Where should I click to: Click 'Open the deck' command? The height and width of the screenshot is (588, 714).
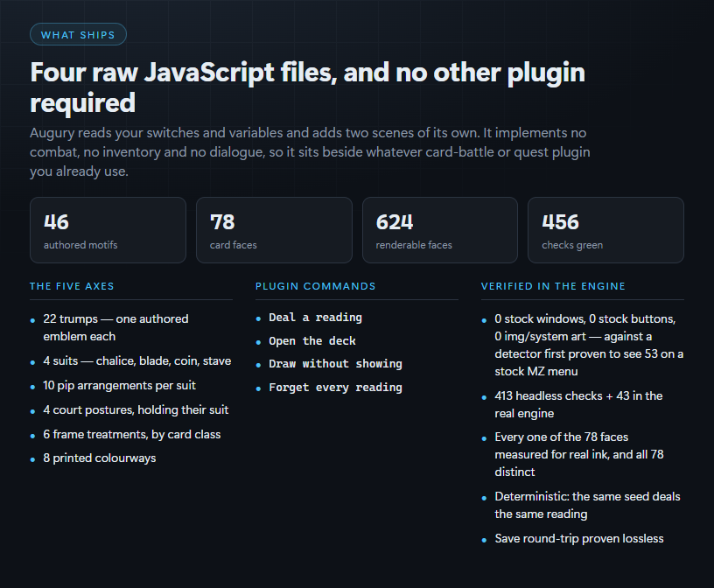coord(312,341)
